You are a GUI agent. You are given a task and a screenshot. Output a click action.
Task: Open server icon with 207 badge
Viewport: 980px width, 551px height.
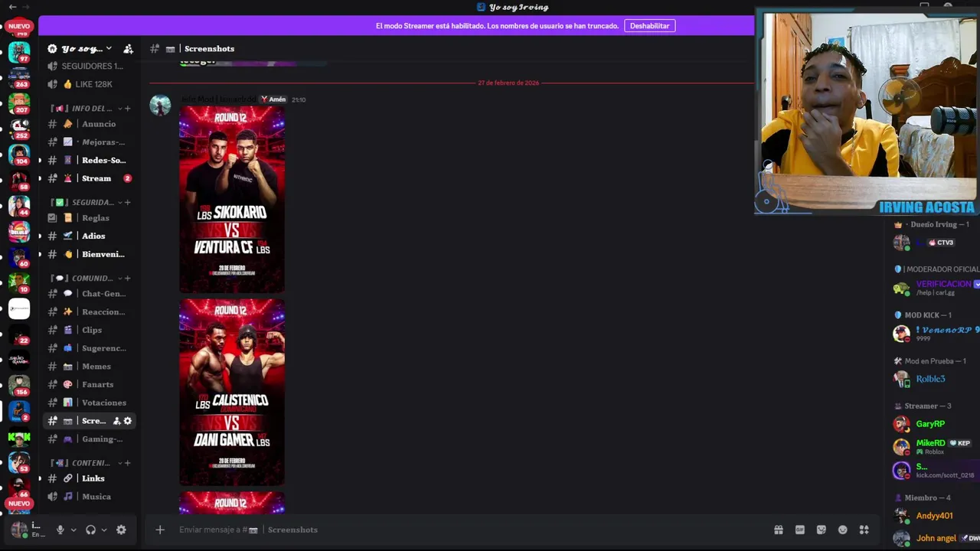click(x=19, y=103)
